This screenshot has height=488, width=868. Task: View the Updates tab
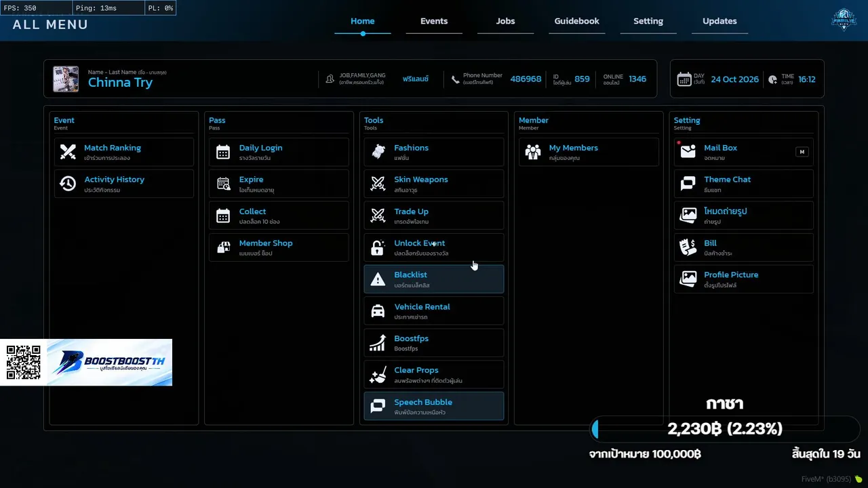pyautogui.click(x=719, y=21)
